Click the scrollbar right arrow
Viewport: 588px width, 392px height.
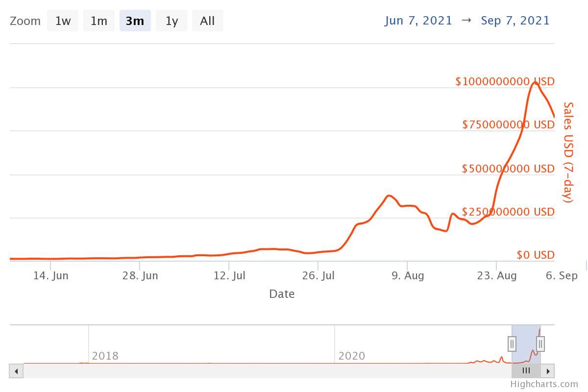tap(548, 371)
